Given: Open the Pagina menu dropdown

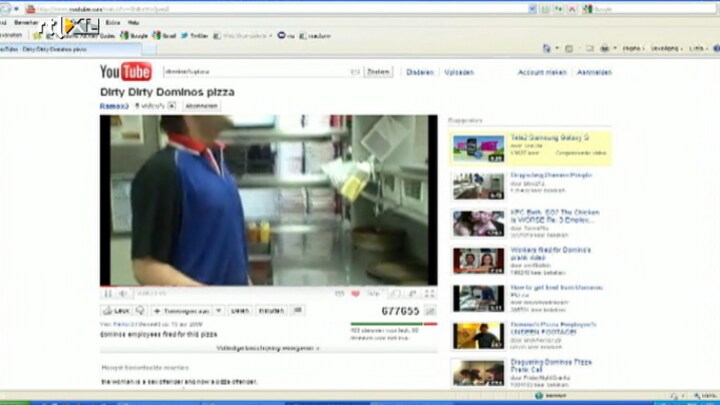Looking at the screenshot, I should [x=634, y=49].
